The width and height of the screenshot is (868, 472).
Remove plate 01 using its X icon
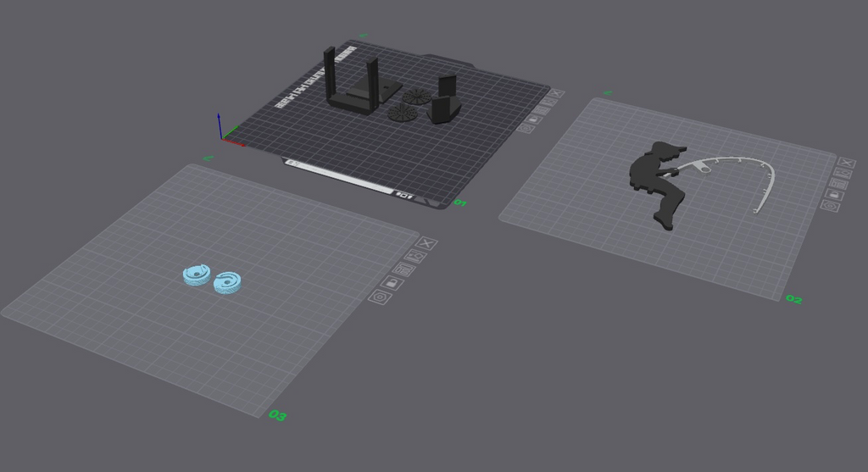click(x=557, y=93)
